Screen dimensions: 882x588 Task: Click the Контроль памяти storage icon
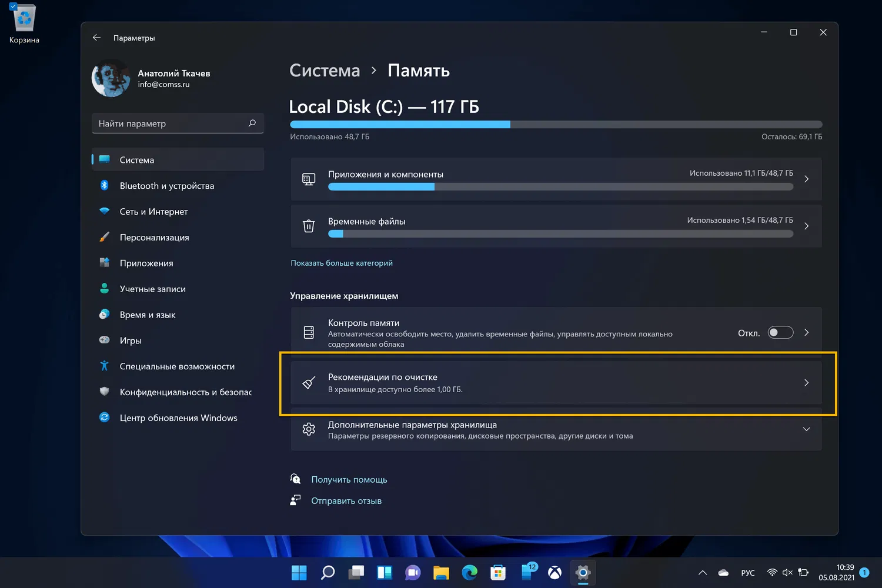tap(309, 332)
